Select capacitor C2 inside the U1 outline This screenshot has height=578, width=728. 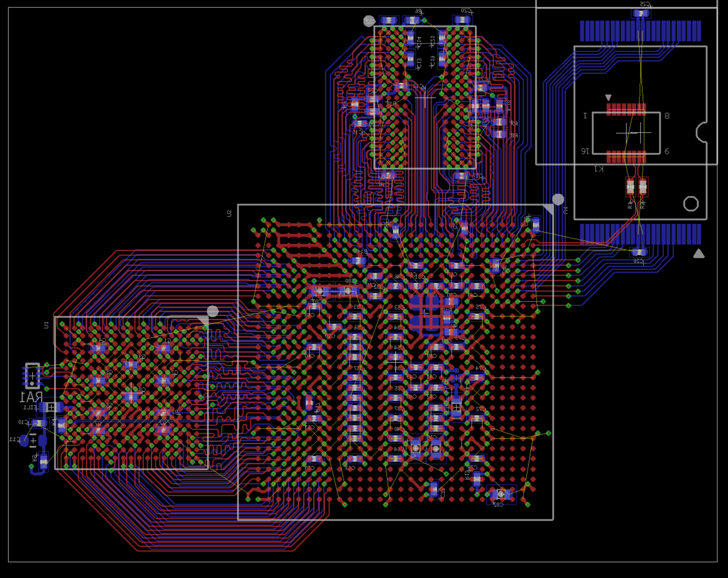coord(163,380)
